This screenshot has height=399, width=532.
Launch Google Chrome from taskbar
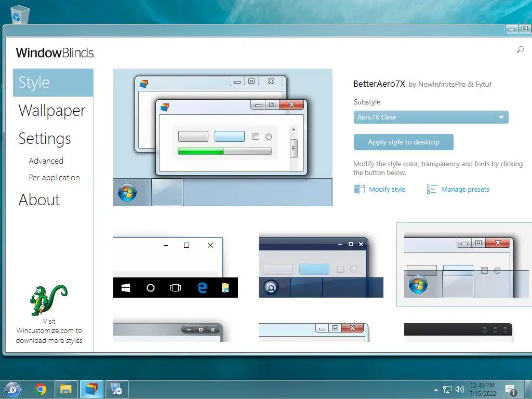[x=41, y=389]
